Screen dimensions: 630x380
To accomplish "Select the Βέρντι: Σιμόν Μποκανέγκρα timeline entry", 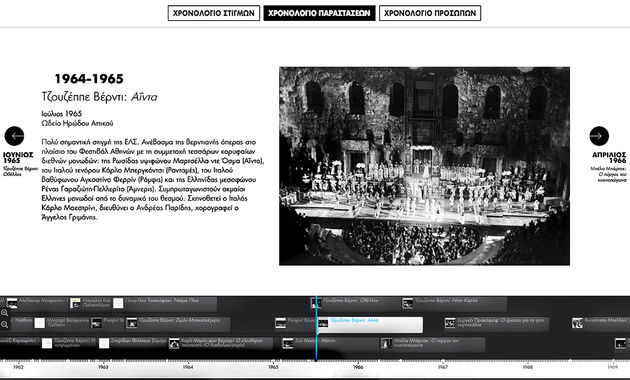I will tap(178, 324).
